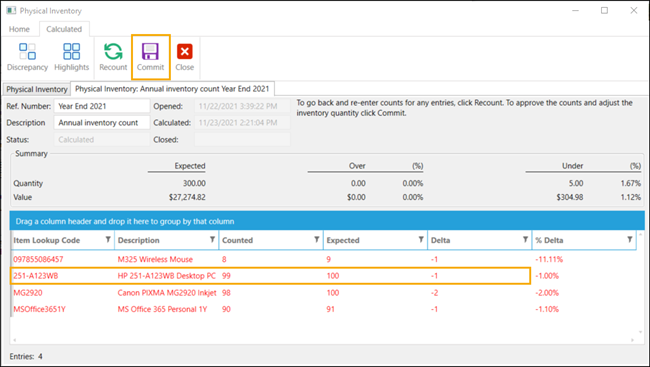Open filter for Expected column
Screen dimensions: 650x367
[421, 240]
